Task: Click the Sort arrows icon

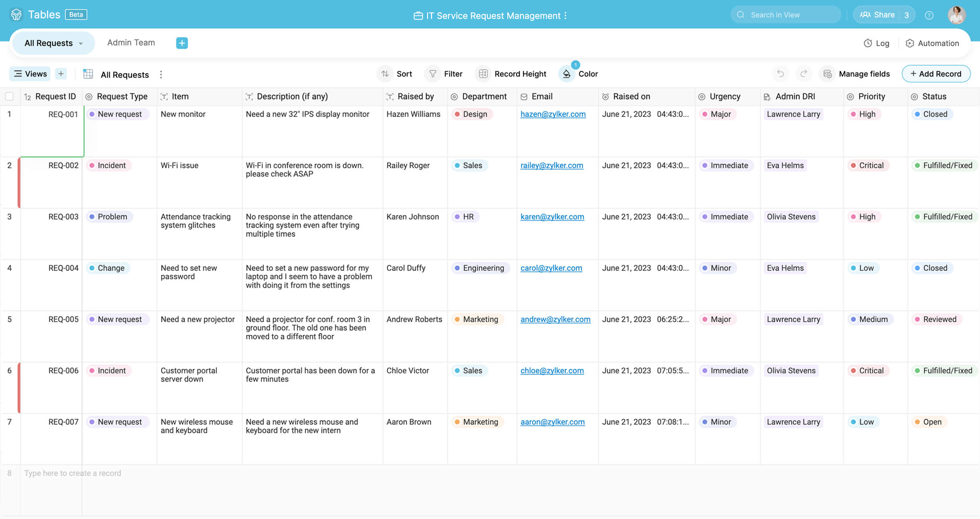Action: (385, 74)
